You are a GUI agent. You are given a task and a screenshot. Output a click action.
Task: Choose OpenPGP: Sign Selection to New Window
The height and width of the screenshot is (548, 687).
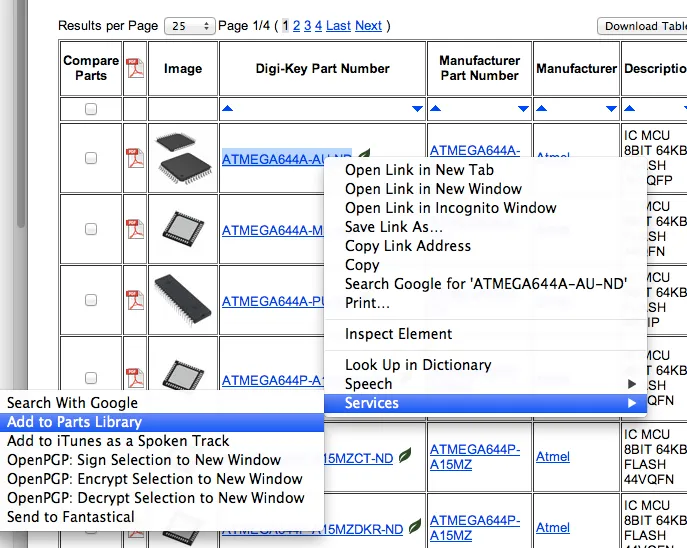[x=162, y=460]
